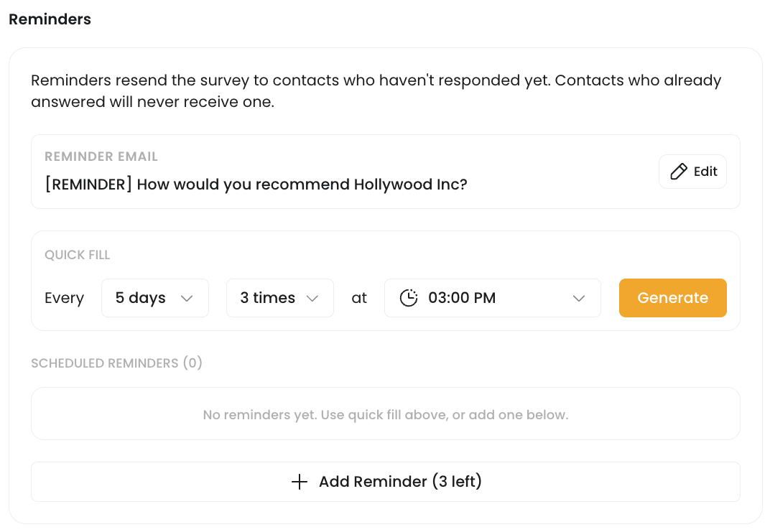Click the Quick Fill label
Viewport: 770px width, 532px height.
pos(77,255)
